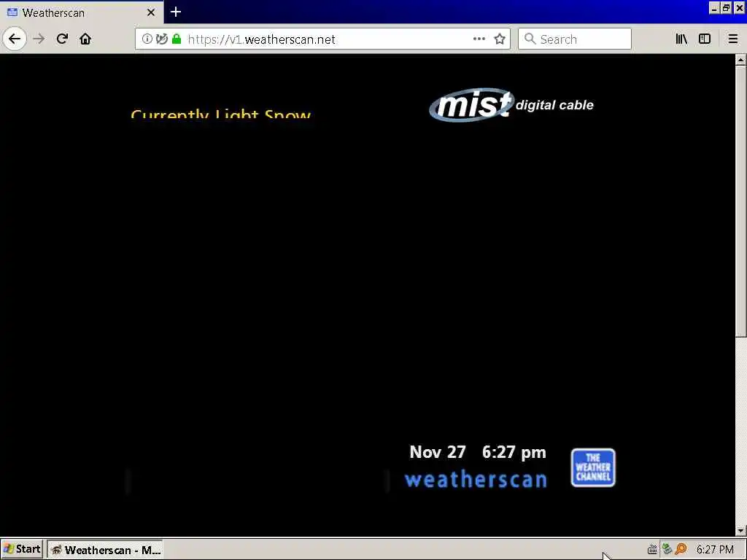The height and width of the screenshot is (560, 747).
Task: Open the tracking protection shield icon
Action: 162,39
